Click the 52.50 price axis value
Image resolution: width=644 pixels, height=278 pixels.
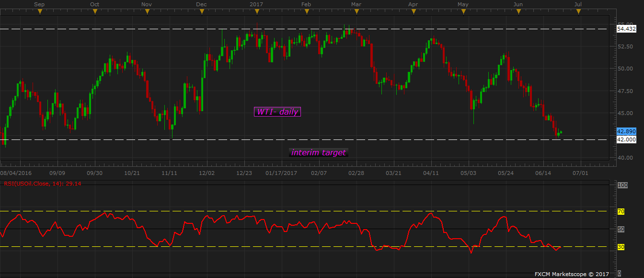coord(626,46)
